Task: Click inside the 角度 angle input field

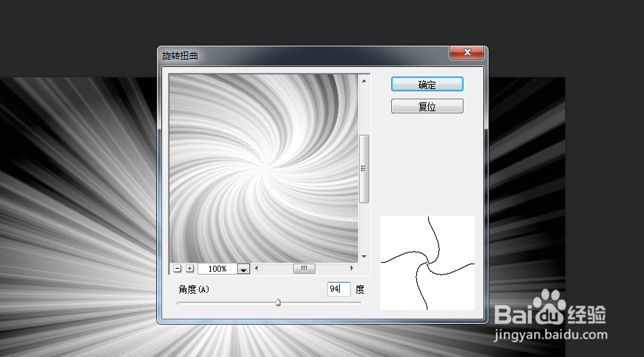Action: click(338, 289)
